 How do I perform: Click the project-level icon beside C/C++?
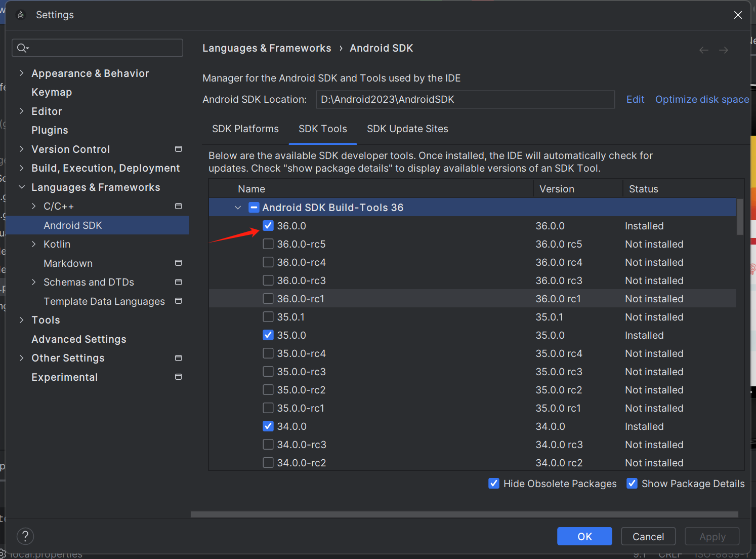178,206
